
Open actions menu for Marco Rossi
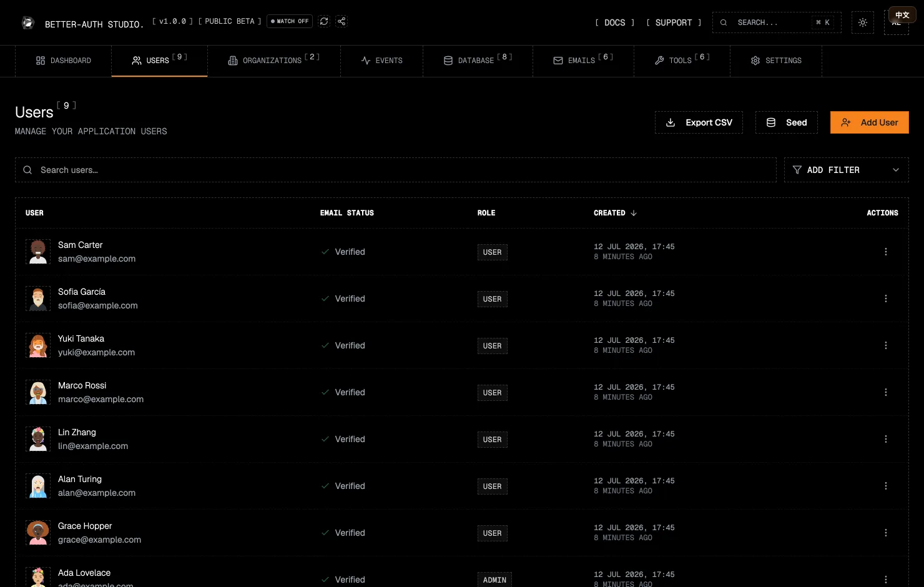(x=885, y=392)
